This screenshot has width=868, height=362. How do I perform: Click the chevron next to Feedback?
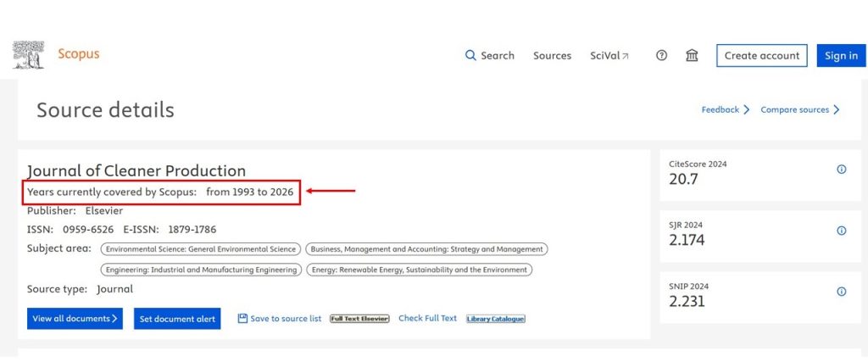pyautogui.click(x=746, y=109)
